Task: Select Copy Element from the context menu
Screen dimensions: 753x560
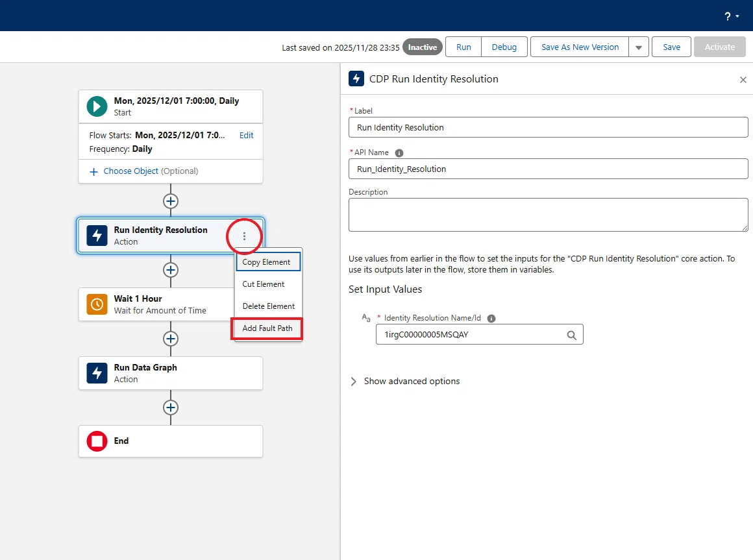Action: [268, 262]
